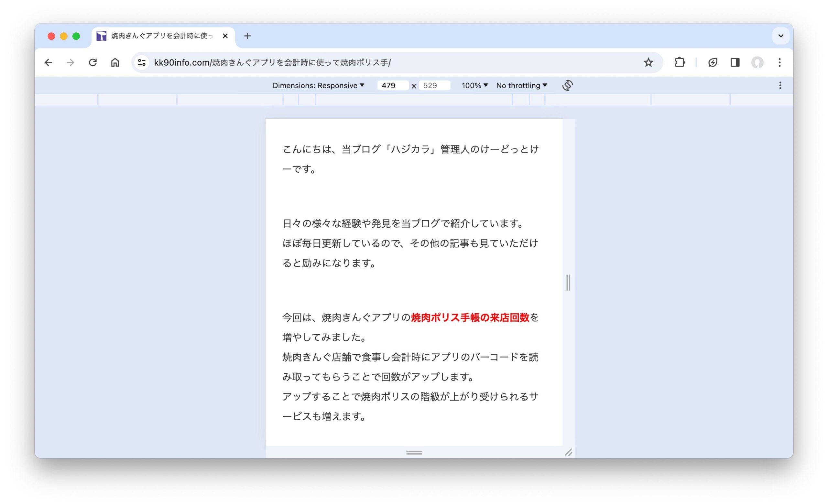This screenshot has height=504, width=828.
Task: Click the line 焼肉きんぐ店舗で食事し会計時に
Action: click(x=410, y=357)
